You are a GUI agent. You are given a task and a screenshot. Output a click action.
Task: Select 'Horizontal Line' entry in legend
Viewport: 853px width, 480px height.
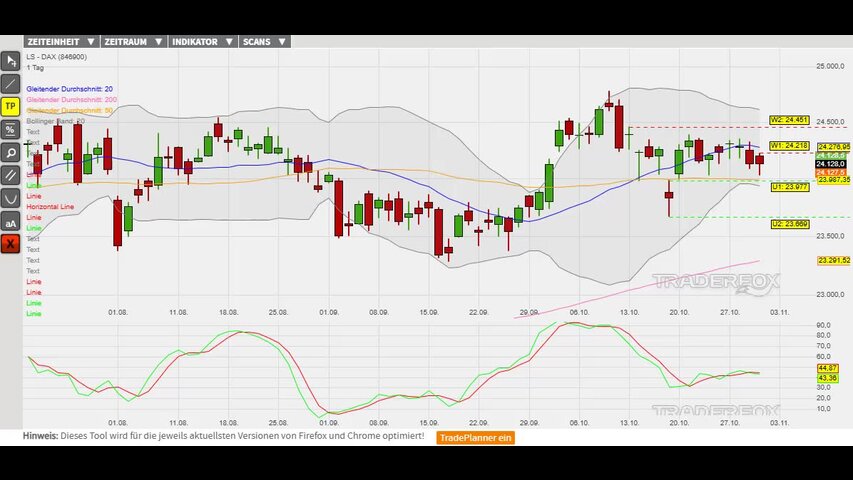[x=50, y=207]
